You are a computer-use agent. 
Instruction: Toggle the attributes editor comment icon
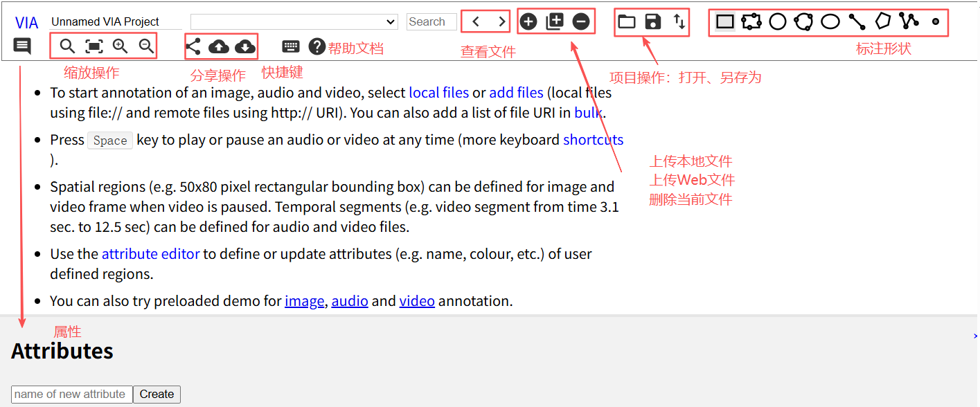pyautogui.click(x=22, y=46)
